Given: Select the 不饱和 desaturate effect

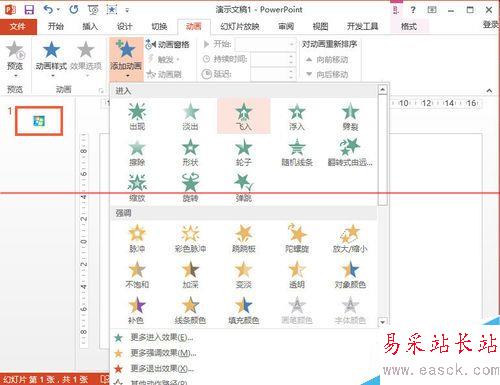Looking at the screenshot, I should click(x=137, y=274).
